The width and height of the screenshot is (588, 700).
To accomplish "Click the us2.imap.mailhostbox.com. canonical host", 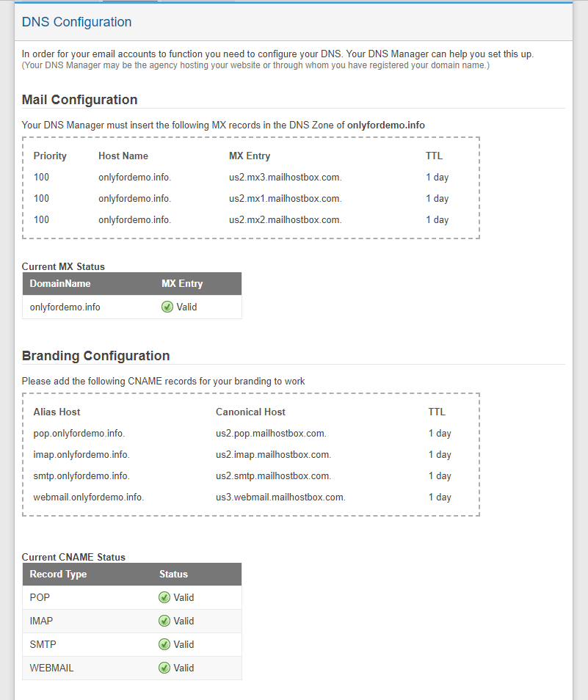I will (273, 455).
